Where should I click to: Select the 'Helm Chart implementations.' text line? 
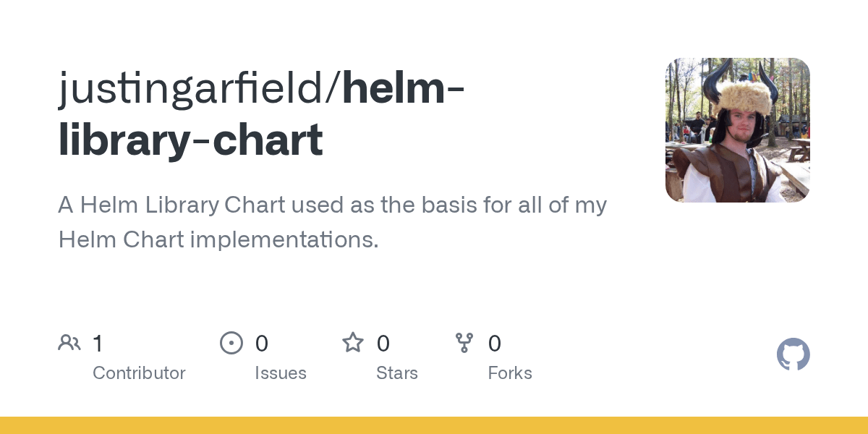(x=218, y=239)
